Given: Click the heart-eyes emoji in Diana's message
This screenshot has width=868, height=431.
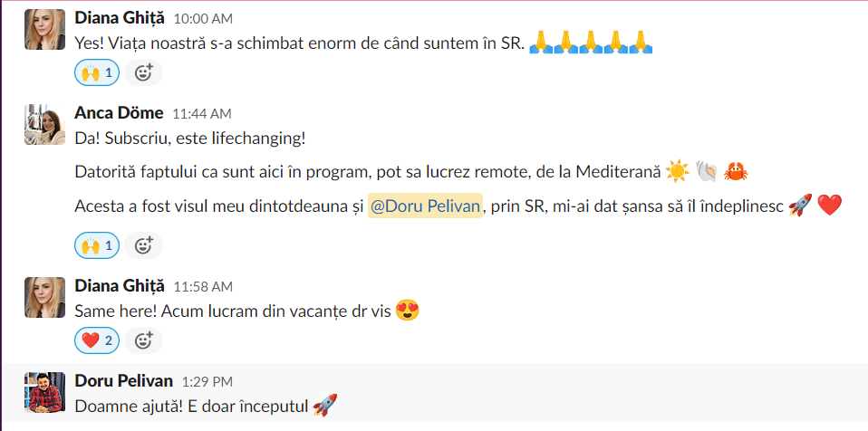Looking at the screenshot, I should (x=408, y=311).
